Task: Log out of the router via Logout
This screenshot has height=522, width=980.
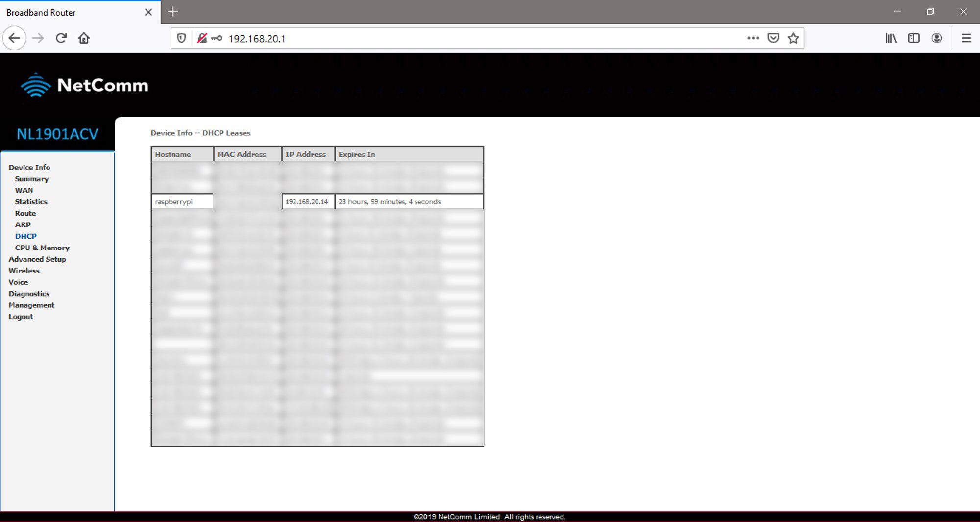Action: [x=21, y=317]
